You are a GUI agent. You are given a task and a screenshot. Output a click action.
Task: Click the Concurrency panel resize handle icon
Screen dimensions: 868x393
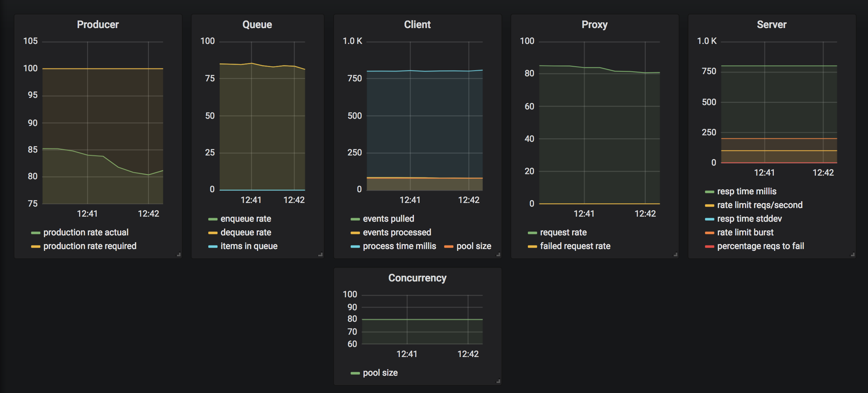click(498, 381)
